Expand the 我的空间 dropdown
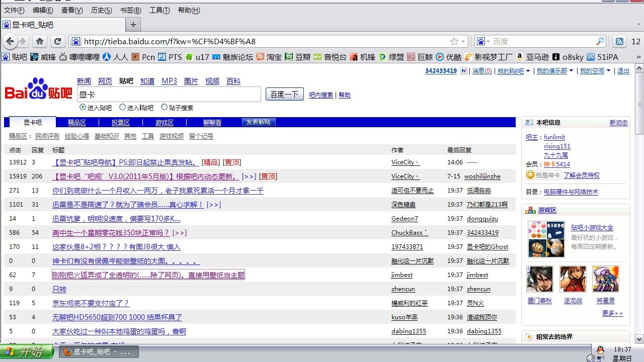The image size is (644, 362). click(608, 71)
